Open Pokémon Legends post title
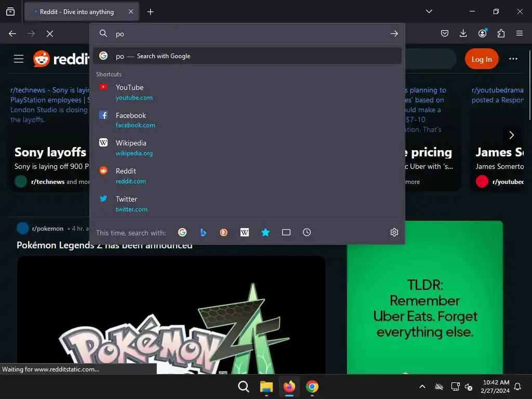 point(104,245)
